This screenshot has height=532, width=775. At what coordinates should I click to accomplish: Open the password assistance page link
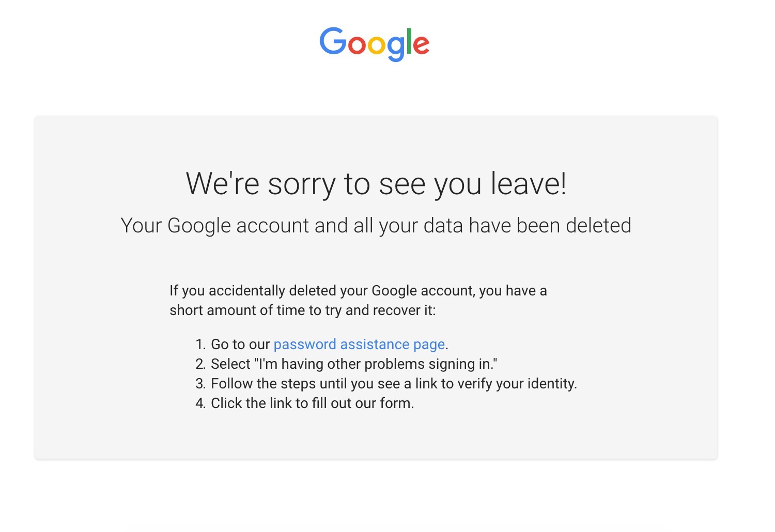coord(359,345)
